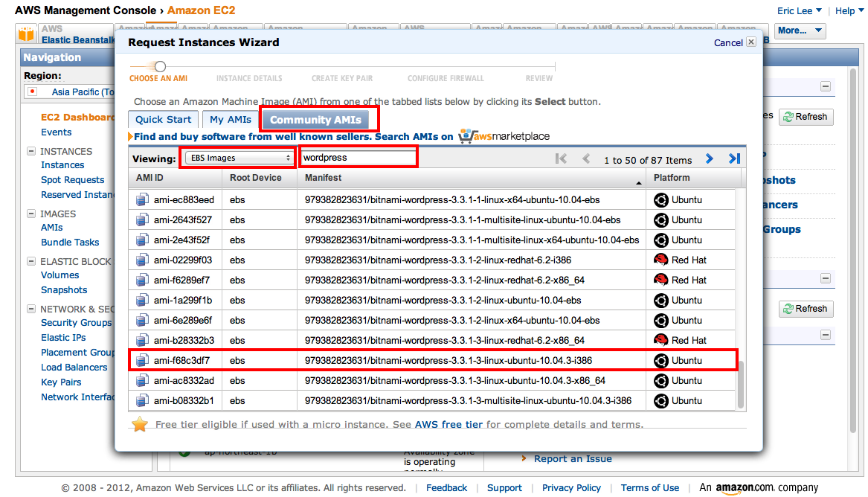
Task: Open Terms of Use footer link
Action: coord(650,487)
